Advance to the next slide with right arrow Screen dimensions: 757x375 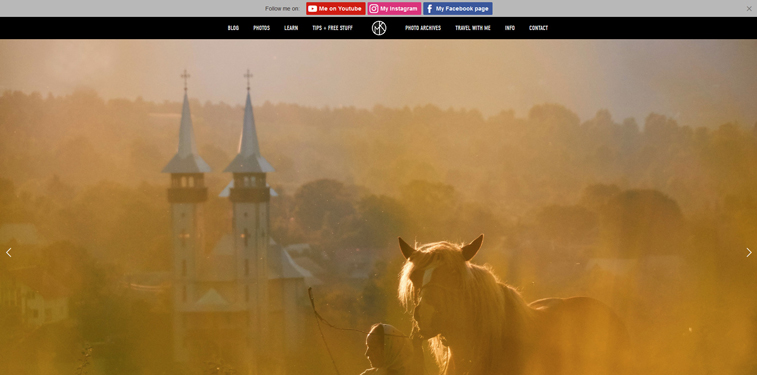coord(749,252)
